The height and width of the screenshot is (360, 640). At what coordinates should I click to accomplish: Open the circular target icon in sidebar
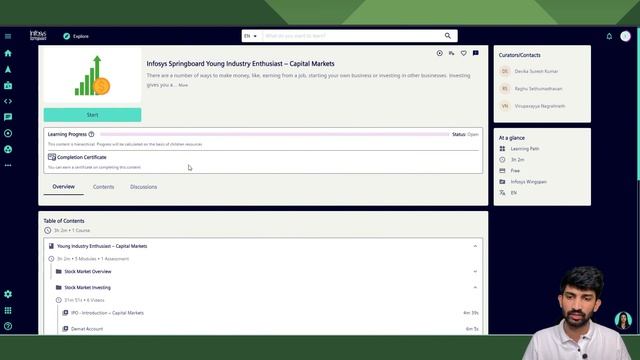pyautogui.click(x=8, y=133)
